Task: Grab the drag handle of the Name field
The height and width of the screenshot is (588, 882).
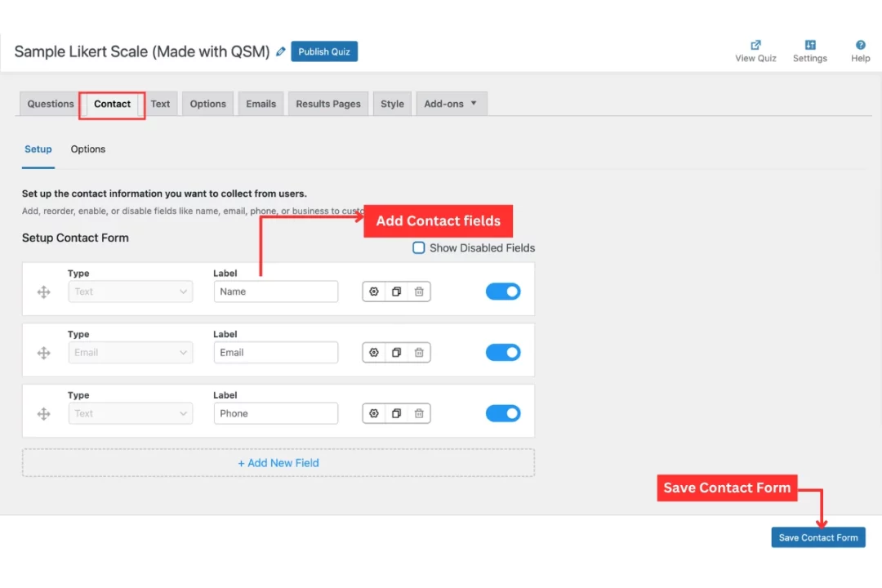Action: point(43,291)
